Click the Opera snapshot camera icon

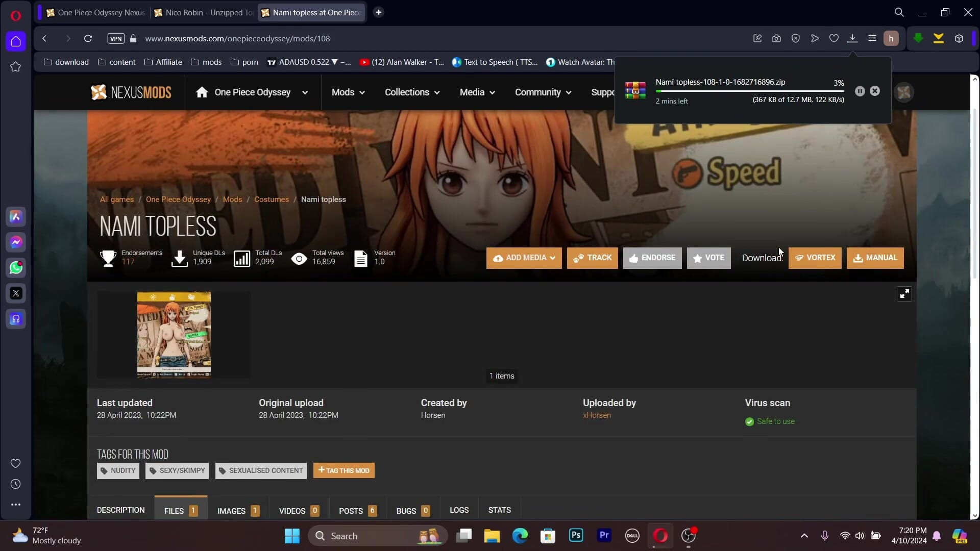tap(776, 39)
